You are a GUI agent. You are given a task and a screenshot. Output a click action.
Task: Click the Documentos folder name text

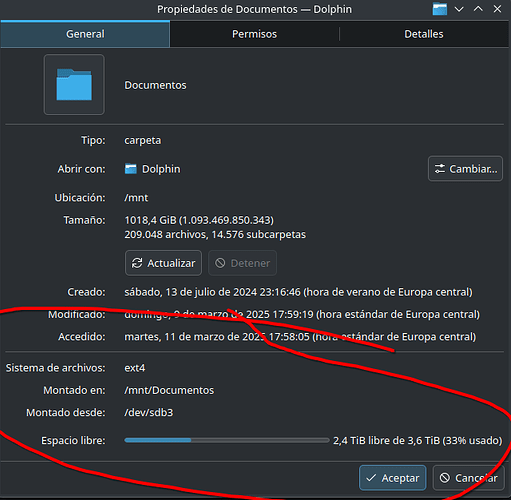coord(155,85)
